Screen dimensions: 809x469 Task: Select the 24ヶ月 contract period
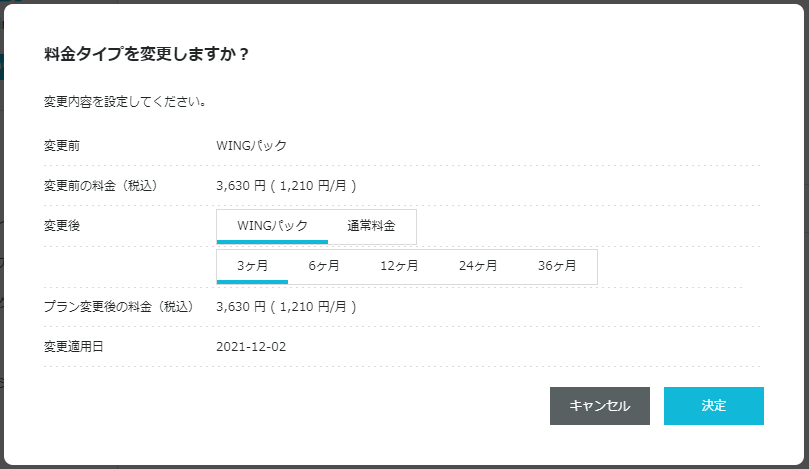(478, 266)
